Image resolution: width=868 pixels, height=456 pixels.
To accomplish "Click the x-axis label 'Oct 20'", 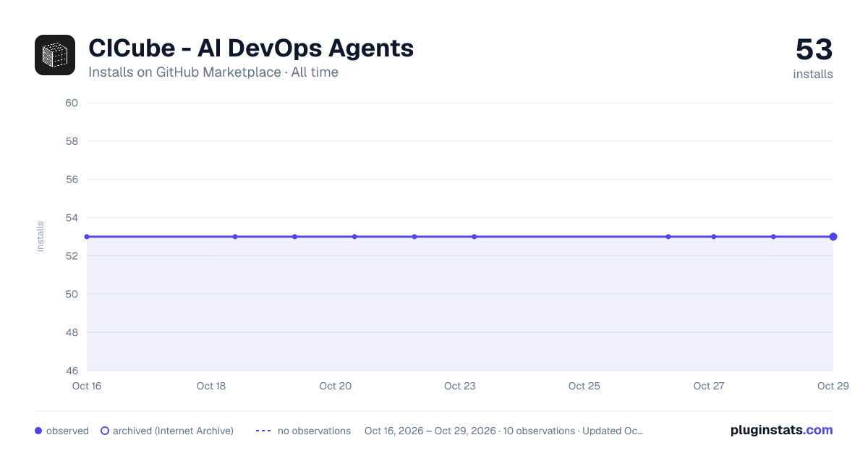I will [x=336, y=386].
